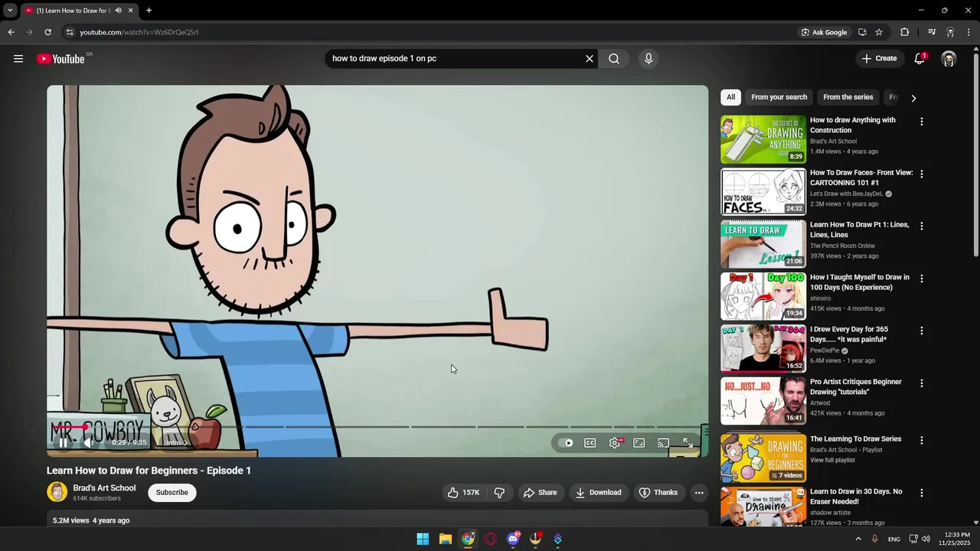Select From your search chip
This screenshot has height=551, width=980.
(779, 97)
